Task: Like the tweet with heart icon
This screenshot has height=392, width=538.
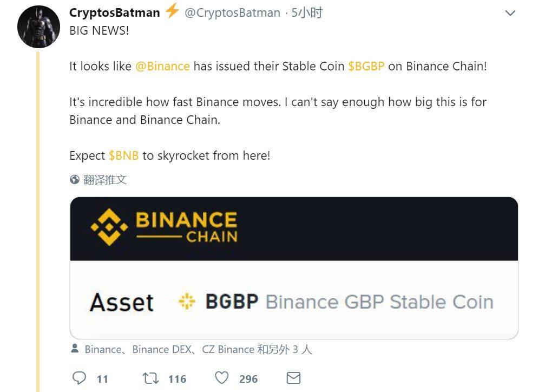Action: [222, 377]
